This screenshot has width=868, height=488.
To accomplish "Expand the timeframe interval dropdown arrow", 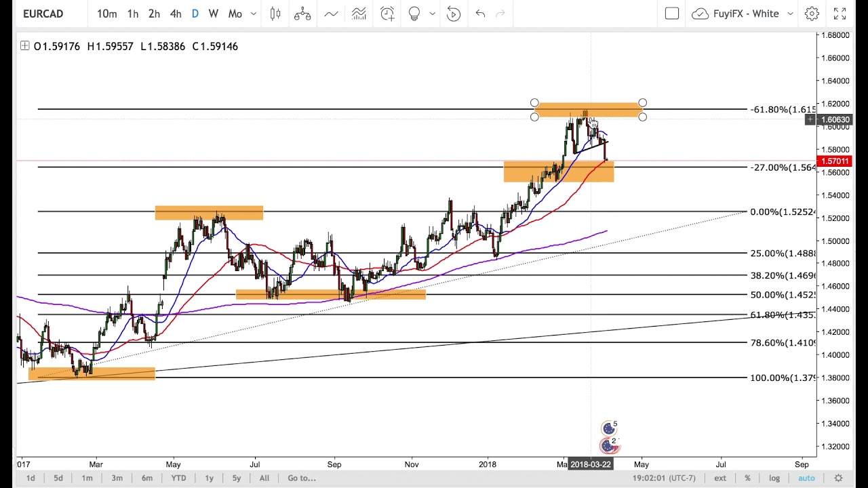I will point(254,14).
